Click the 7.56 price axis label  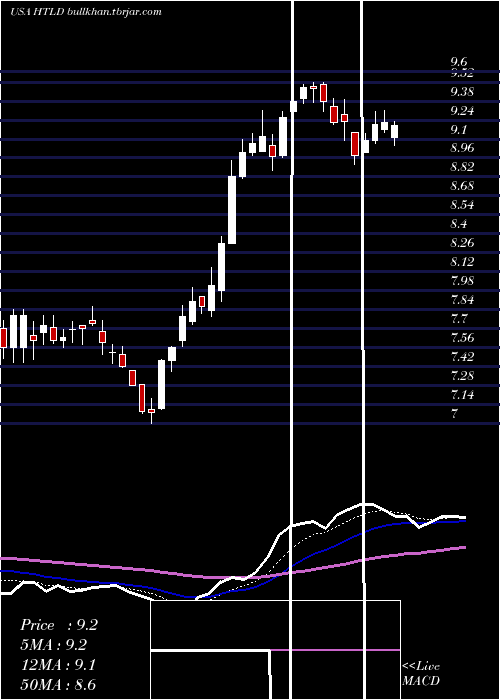462,338
